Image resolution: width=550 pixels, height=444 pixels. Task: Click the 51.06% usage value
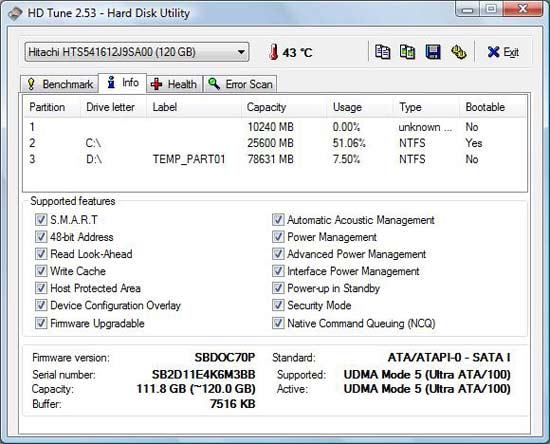click(x=349, y=143)
